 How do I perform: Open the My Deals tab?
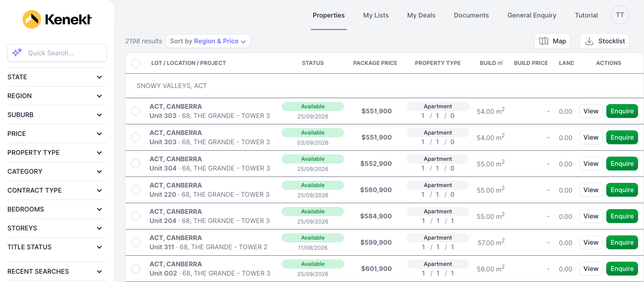(421, 15)
